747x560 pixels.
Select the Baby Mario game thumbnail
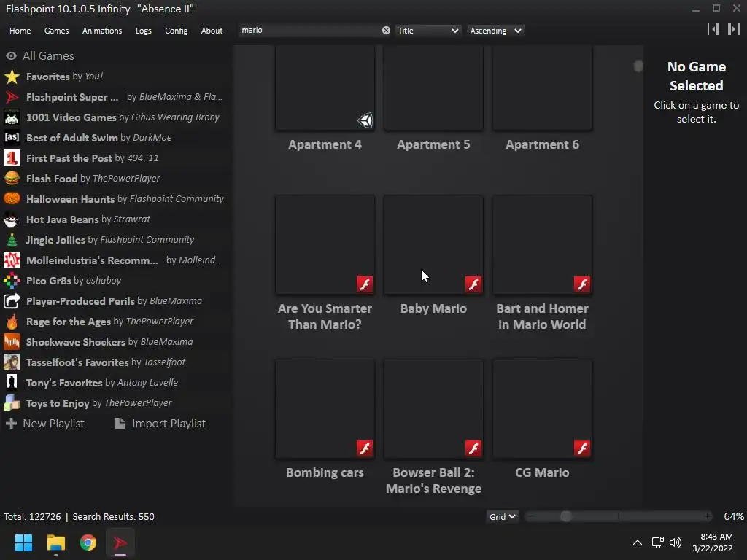point(433,245)
